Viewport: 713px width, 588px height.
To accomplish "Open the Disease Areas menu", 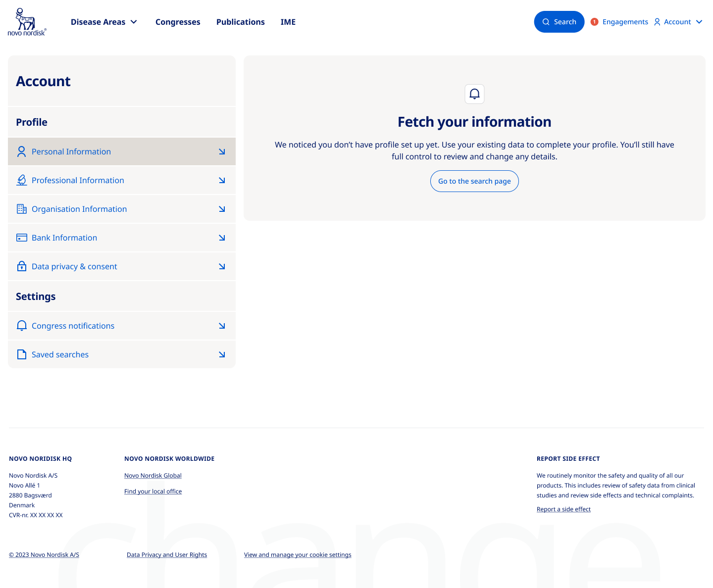I will [x=104, y=22].
